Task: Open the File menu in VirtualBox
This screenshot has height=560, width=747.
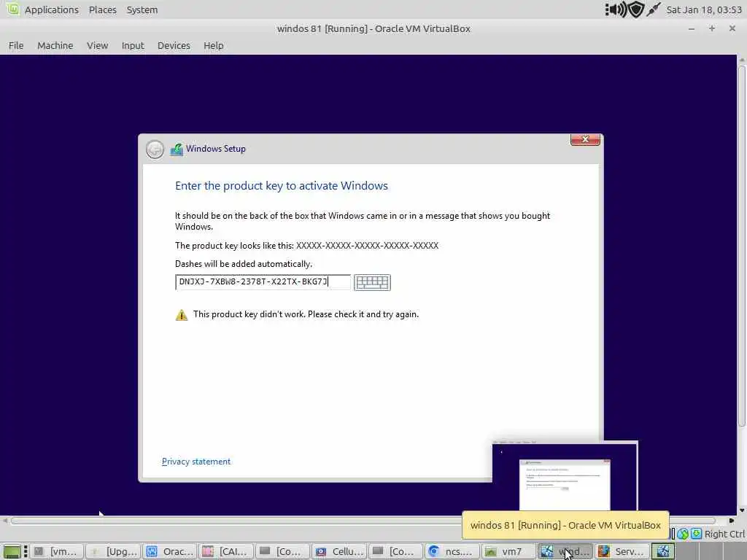Action: [16, 46]
